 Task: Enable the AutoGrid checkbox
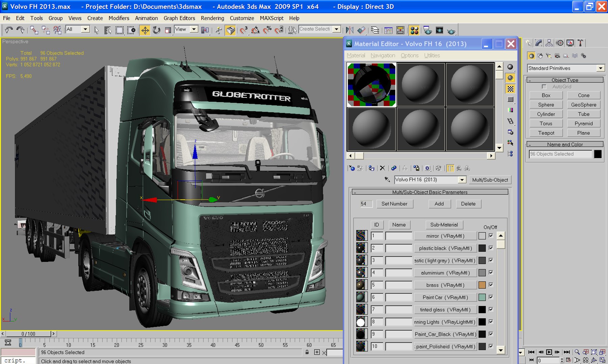point(544,87)
